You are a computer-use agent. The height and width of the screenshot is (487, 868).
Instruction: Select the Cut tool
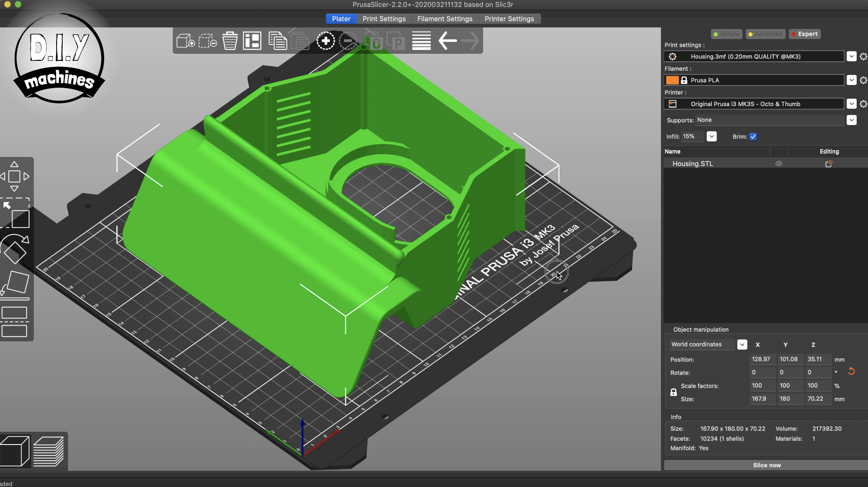[14, 322]
